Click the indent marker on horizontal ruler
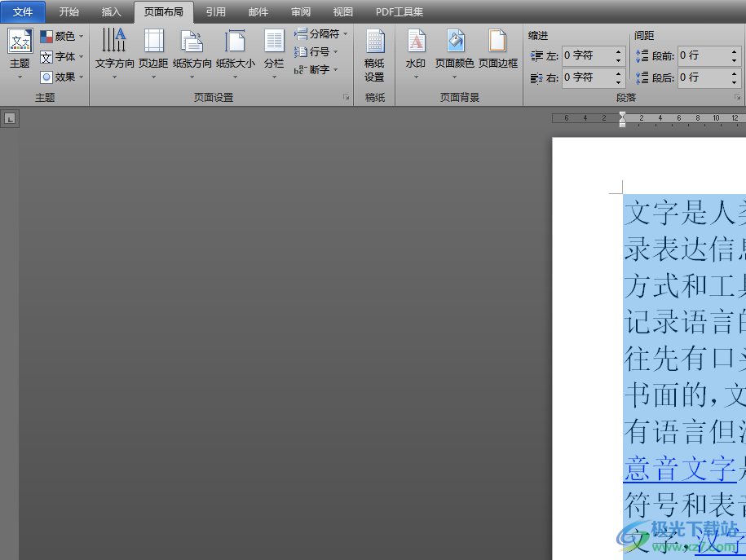The width and height of the screenshot is (746, 560). [x=622, y=120]
